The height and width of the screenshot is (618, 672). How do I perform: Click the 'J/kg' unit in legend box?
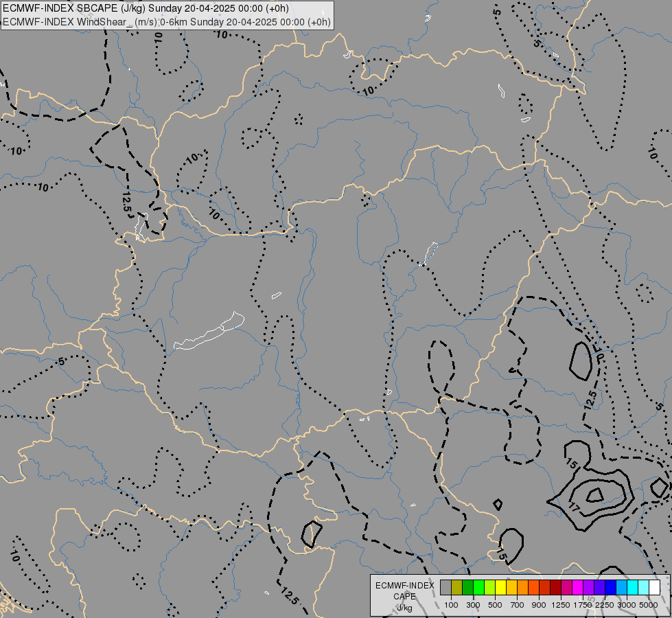[404, 608]
